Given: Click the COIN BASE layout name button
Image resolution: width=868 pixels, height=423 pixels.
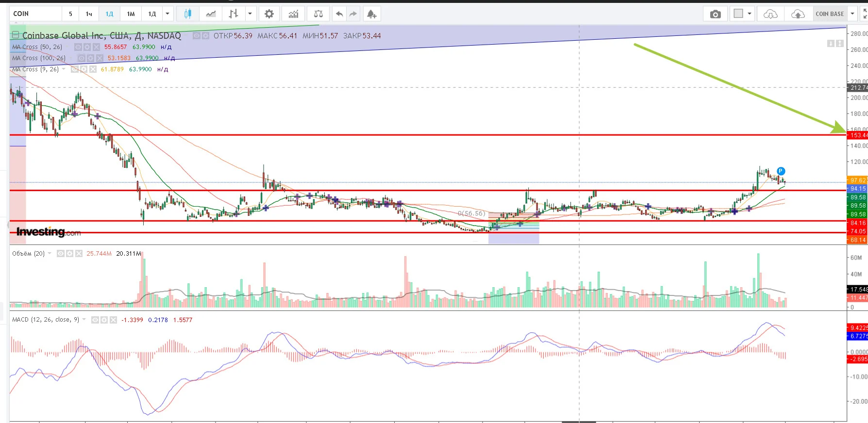Looking at the screenshot, I should 830,14.
